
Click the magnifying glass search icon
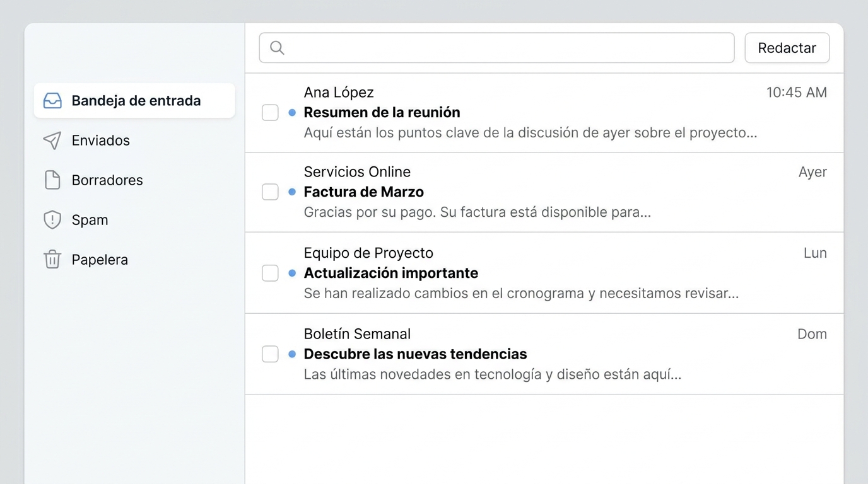tap(277, 48)
